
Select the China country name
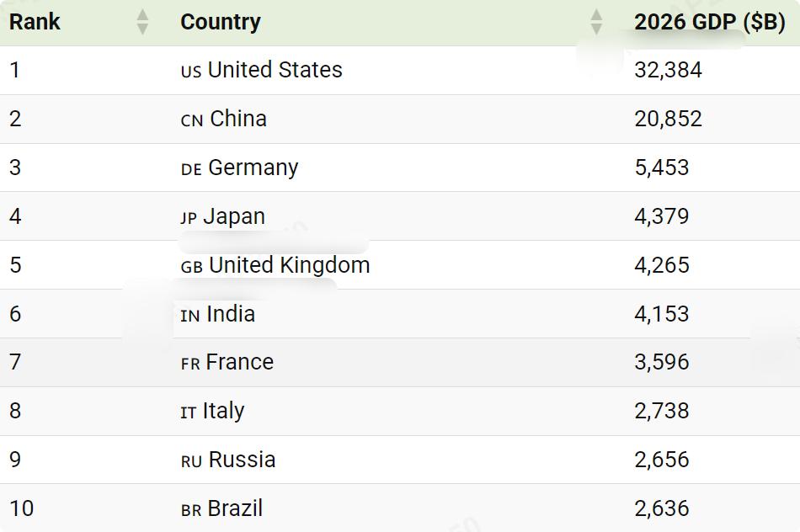click(238, 119)
